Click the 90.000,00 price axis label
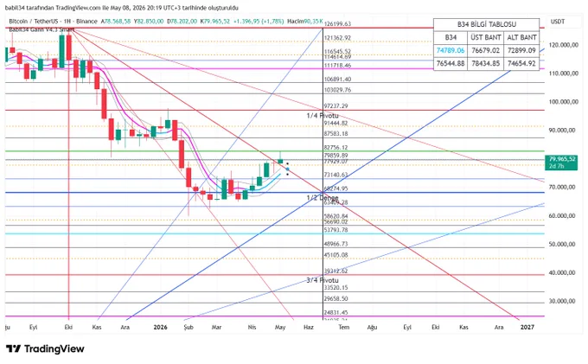The height and width of the screenshot is (364, 588). [562, 131]
